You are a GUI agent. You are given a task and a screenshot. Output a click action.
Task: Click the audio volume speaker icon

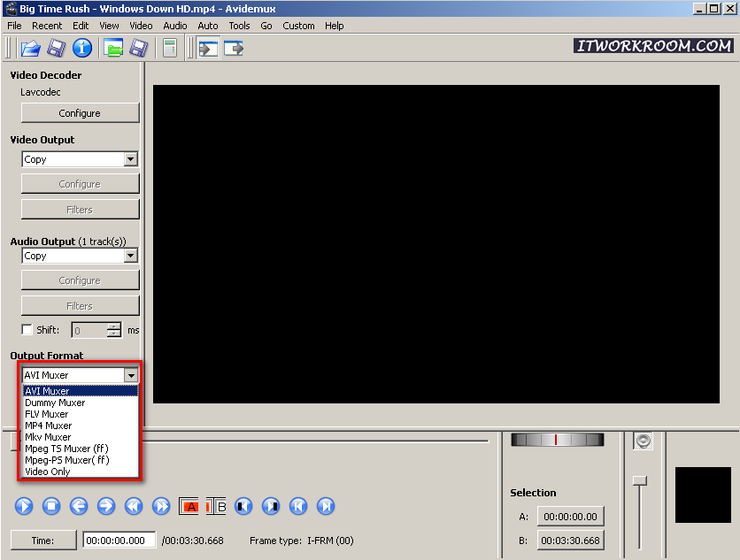pos(643,441)
